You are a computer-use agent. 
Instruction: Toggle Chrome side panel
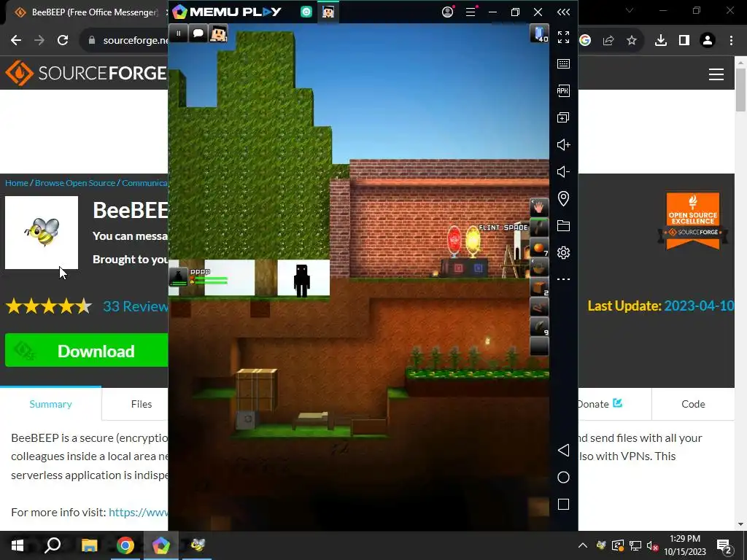point(684,41)
